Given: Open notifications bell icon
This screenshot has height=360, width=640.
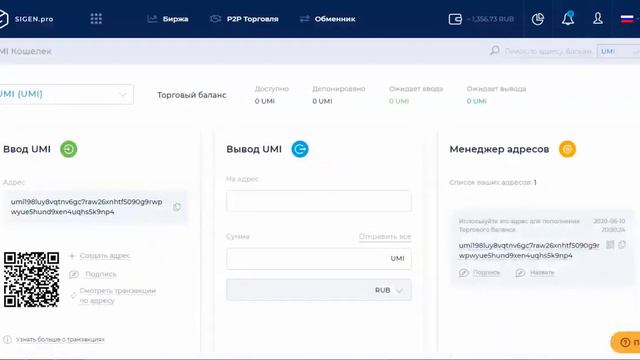Looking at the screenshot, I should coord(568,18).
